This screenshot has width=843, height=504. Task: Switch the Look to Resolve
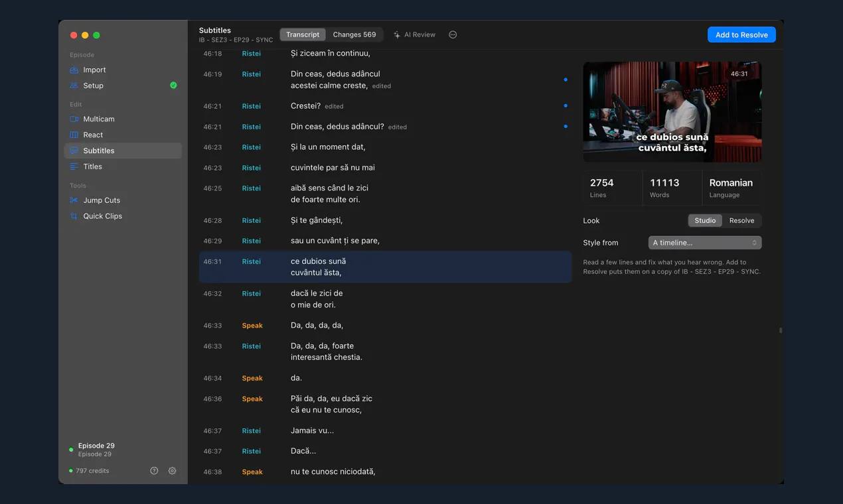point(741,221)
